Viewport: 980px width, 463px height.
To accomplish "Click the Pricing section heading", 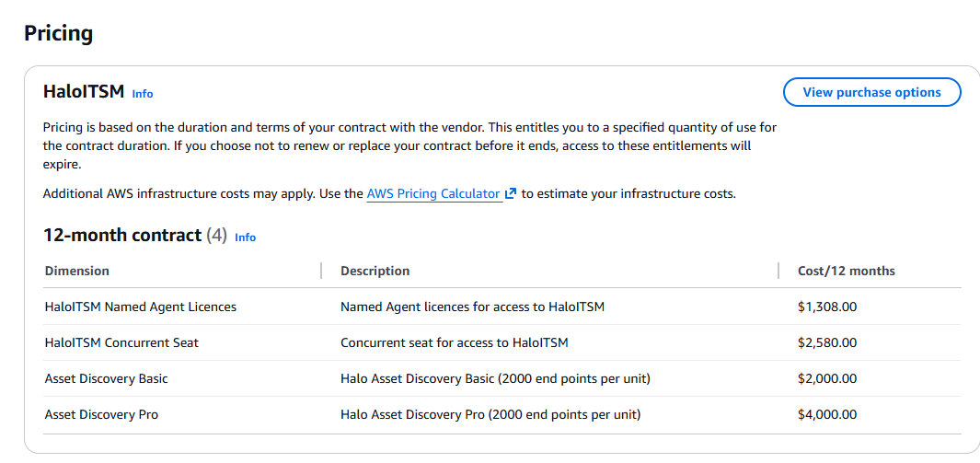I will 58,32.
